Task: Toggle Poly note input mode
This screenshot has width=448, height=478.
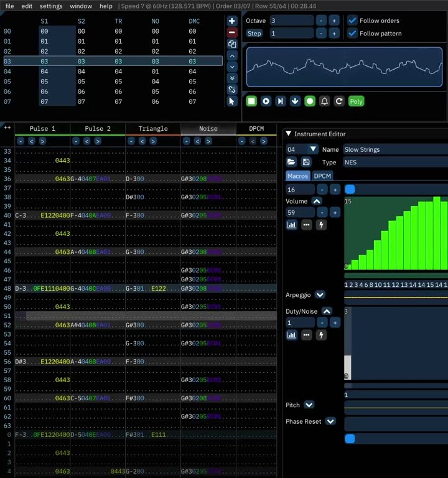Action: click(x=356, y=101)
